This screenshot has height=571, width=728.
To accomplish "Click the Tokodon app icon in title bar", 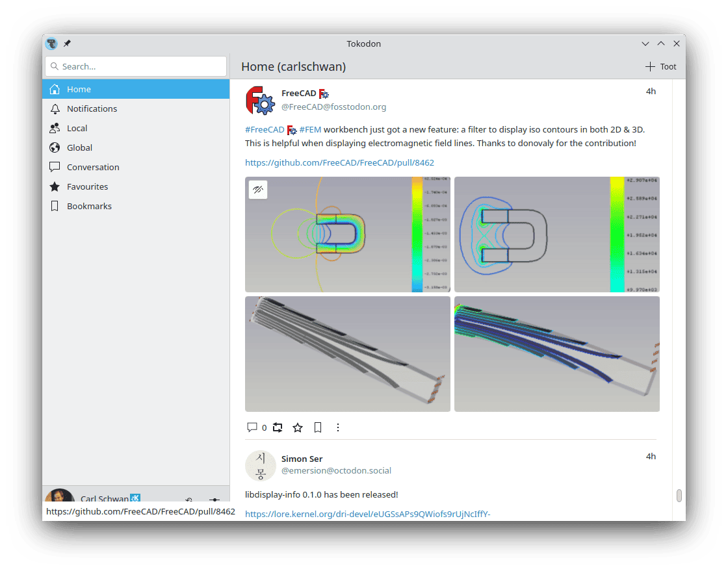I will (x=51, y=44).
